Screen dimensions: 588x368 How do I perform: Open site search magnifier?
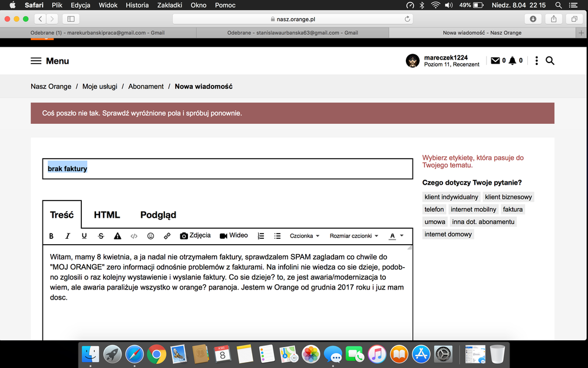coord(550,61)
